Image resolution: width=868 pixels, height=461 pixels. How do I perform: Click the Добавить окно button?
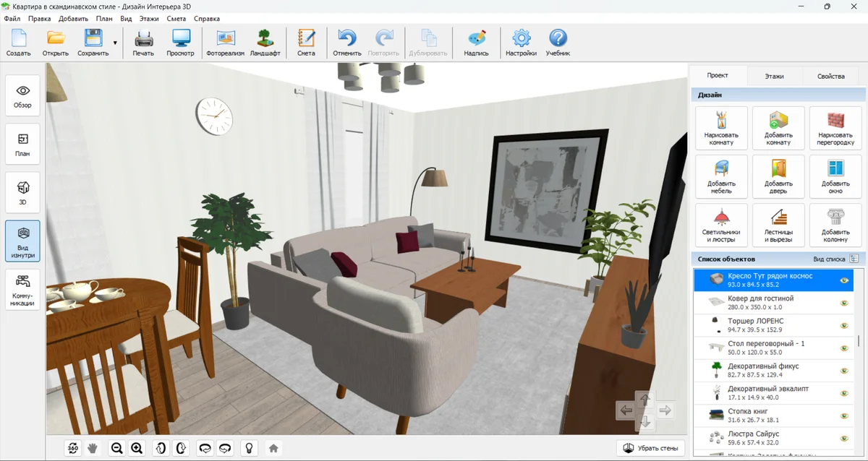coord(835,176)
